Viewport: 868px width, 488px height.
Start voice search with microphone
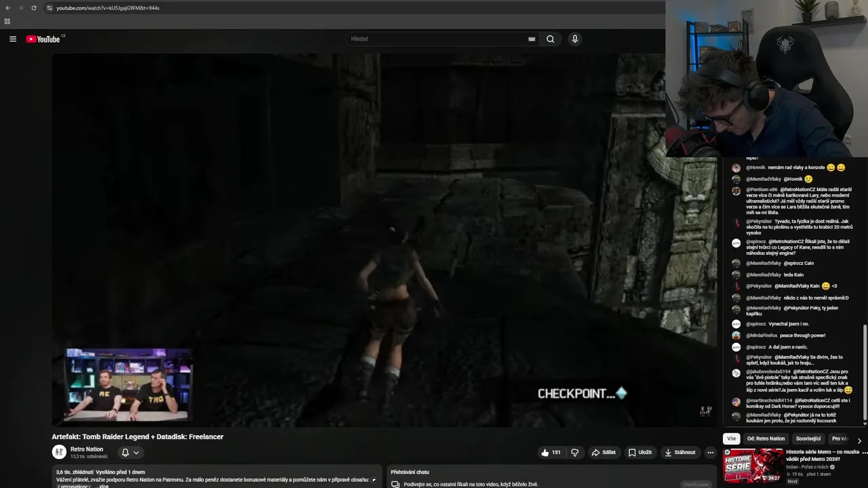point(575,39)
